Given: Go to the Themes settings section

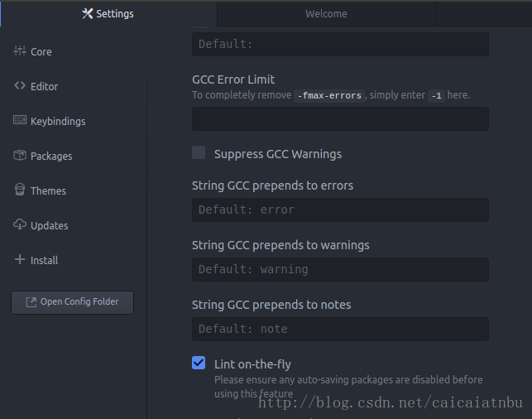Looking at the screenshot, I should (48, 190).
